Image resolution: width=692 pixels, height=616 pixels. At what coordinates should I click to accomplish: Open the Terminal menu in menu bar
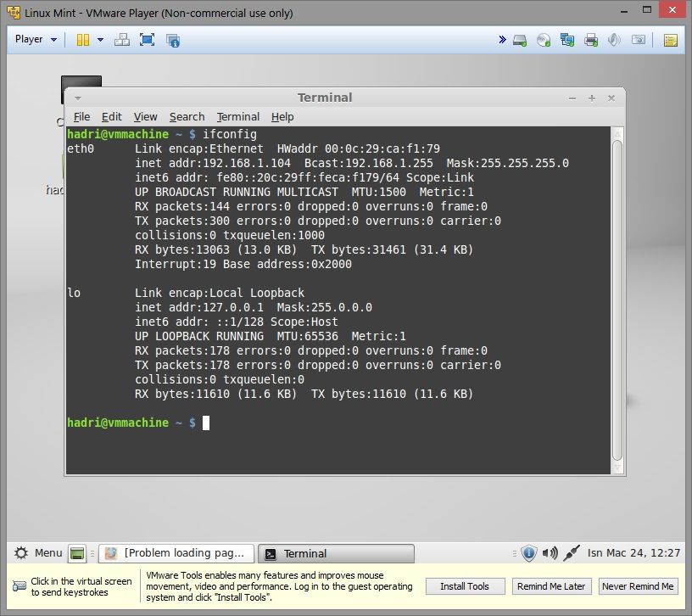pos(237,117)
